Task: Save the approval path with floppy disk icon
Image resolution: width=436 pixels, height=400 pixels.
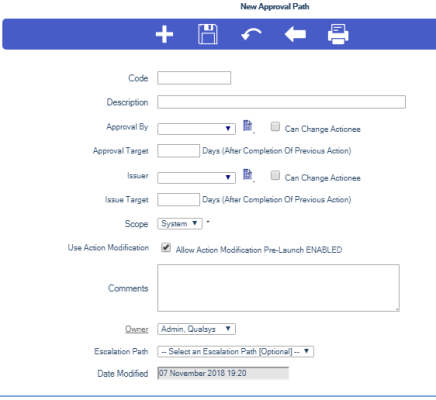Action: click(x=208, y=34)
